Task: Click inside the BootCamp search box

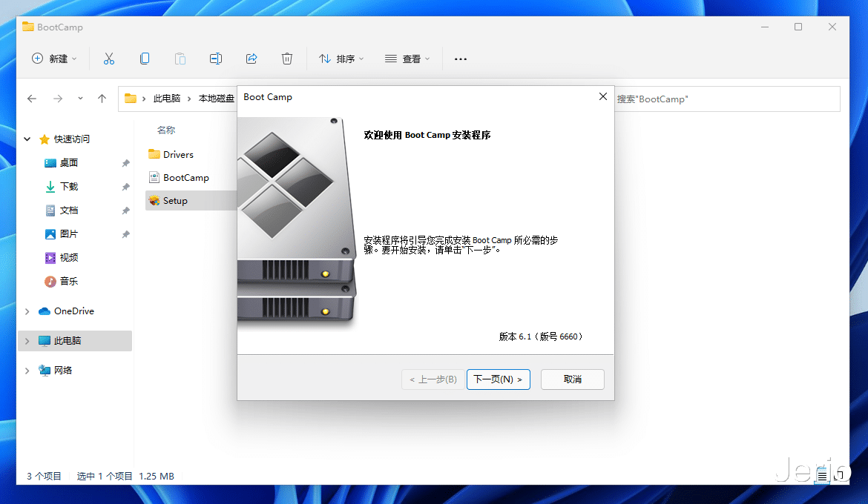Action: point(727,99)
